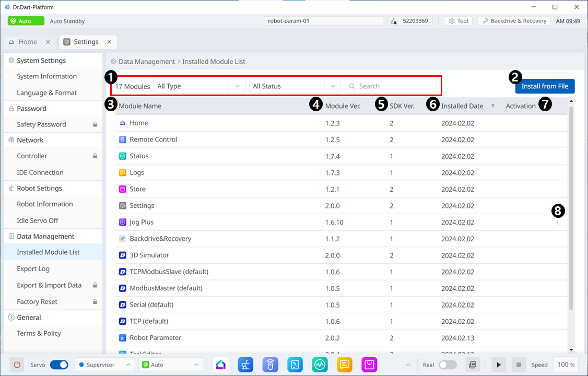Expand the All Type filter dropdown
Image resolution: width=588 pixels, height=376 pixels.
pos(199,86)
